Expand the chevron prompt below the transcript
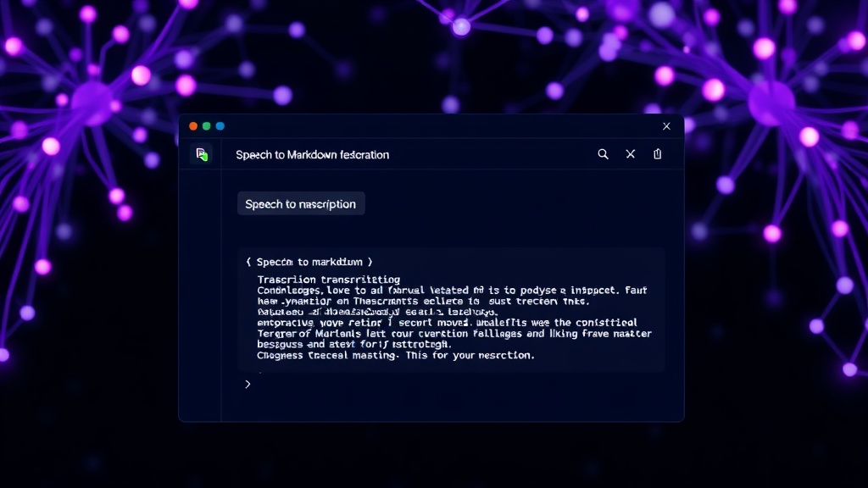Screen dimensions: 868x488 click(248, 384)
